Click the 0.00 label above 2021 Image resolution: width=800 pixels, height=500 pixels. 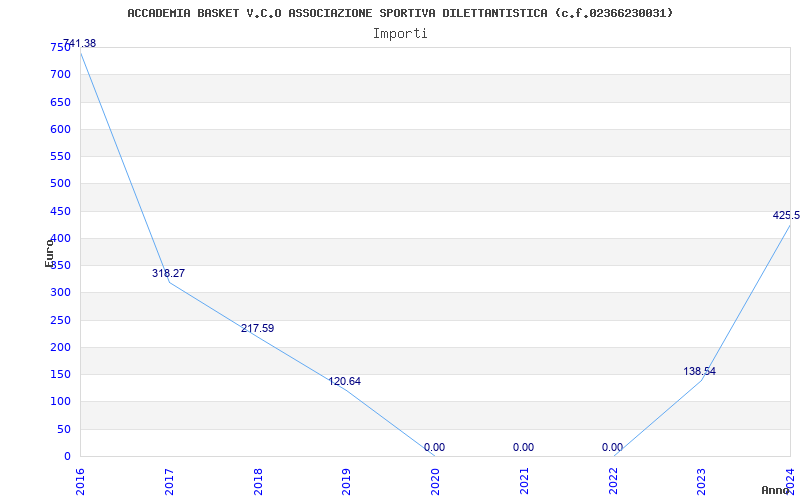(523, 447)
